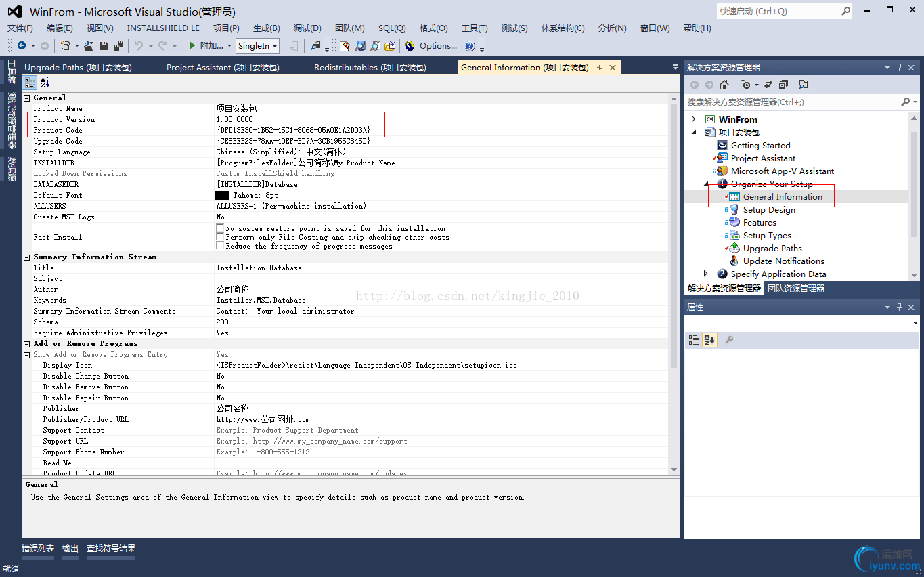Switch to the Redistributables tab
The image size is (924, 577).
pyautogui.click(x=370, y=67)
